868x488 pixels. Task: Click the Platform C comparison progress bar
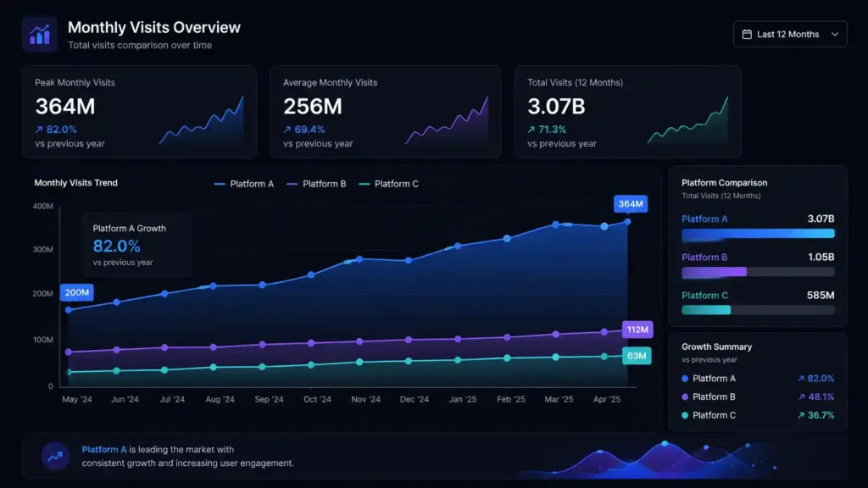pos(758,310)
